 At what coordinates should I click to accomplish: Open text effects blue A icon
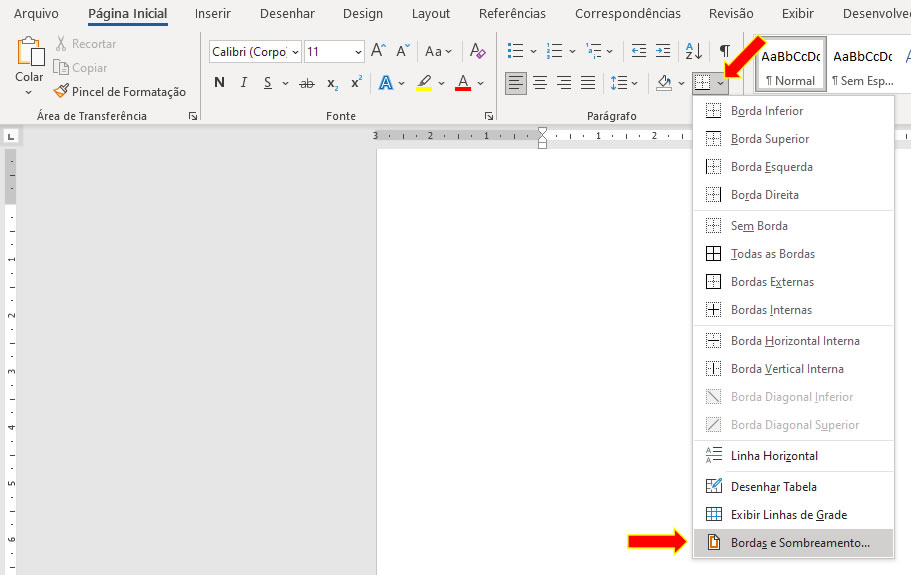(385, 82)
